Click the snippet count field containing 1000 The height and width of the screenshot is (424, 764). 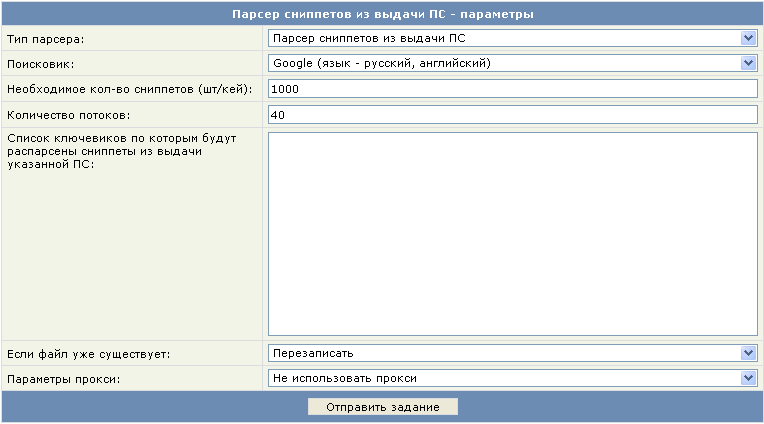click(512, 89)
